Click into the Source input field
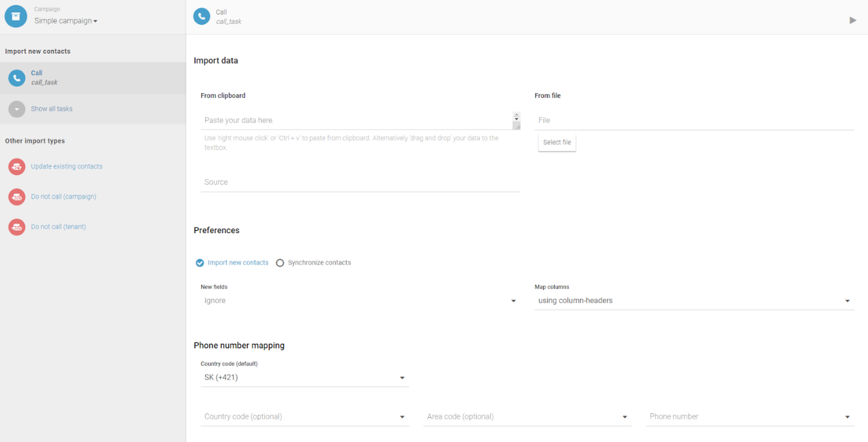868x442 pixels. click(360, 183)
